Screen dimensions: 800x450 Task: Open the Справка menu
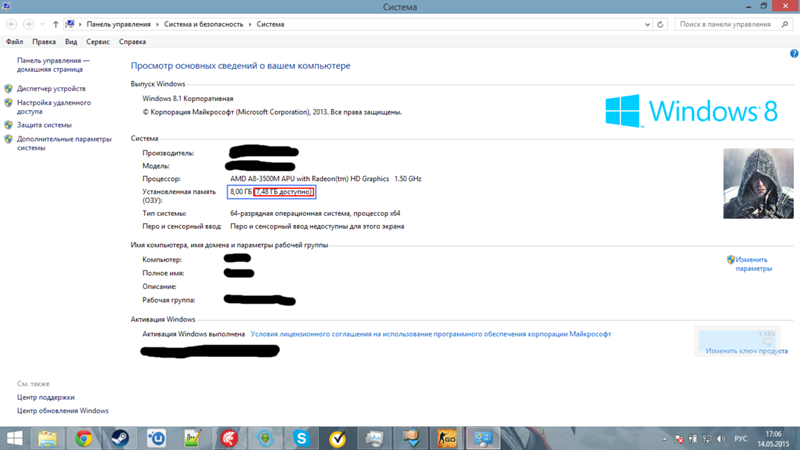coord(132,42)
